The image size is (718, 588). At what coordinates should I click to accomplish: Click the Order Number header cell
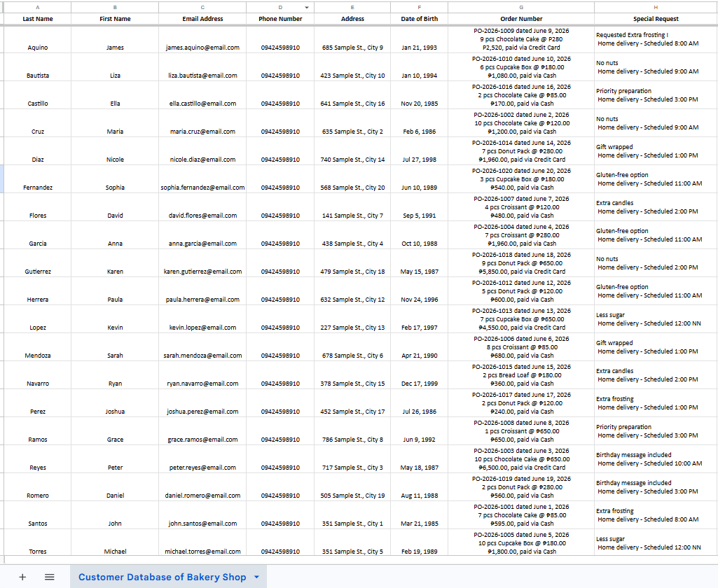click(x=521, y=19)
